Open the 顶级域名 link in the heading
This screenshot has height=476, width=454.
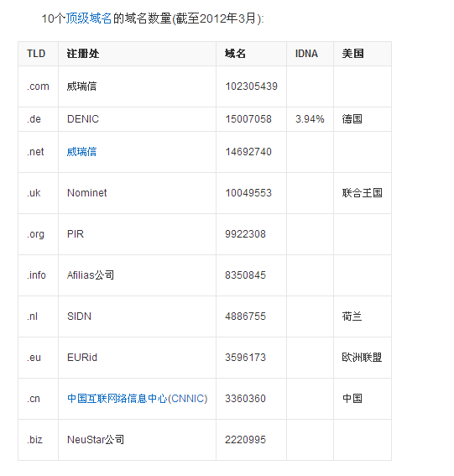pyautogui.click(x=89, y=18)
